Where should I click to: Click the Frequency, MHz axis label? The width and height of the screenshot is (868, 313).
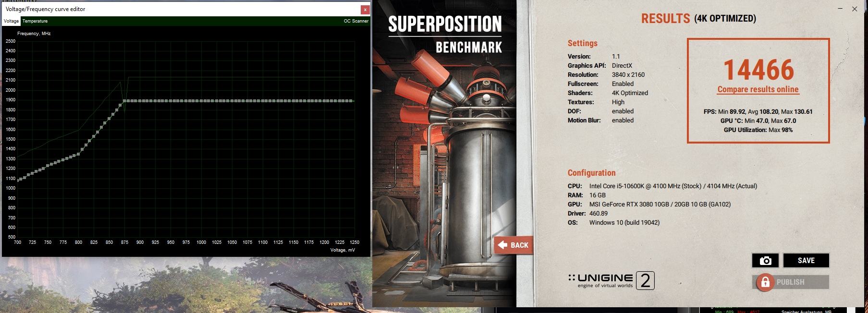coord(34,34)
